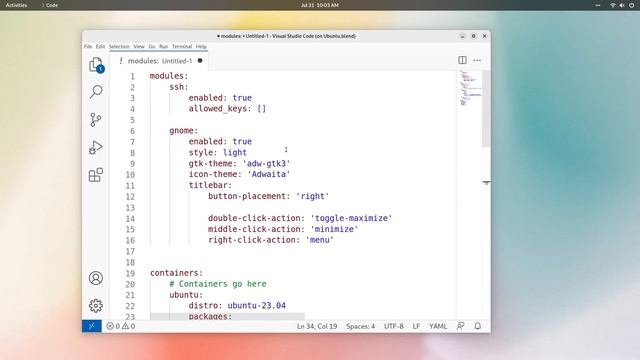The width and height of the screenshot is (640, 360).
Task: Open the Go menu
Action: coord(152,47)
